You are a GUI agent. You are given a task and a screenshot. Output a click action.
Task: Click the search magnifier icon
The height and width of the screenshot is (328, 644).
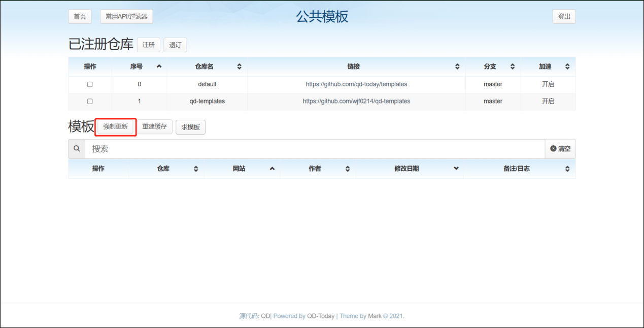coord(77,149)
